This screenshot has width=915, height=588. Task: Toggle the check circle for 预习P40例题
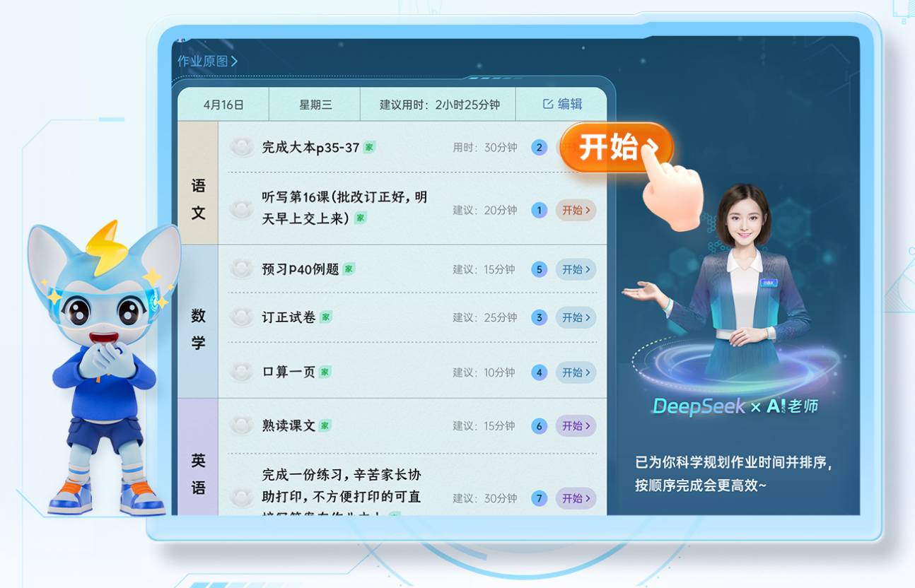pyautogui.click(x=242, y=269)
